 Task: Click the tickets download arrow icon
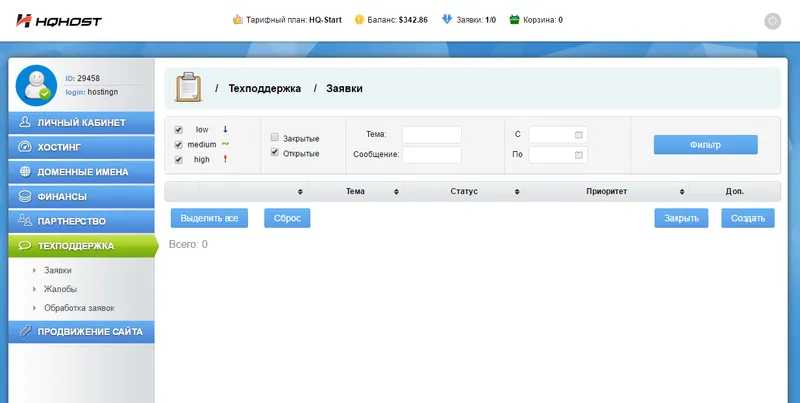click(x=447, y=20)
